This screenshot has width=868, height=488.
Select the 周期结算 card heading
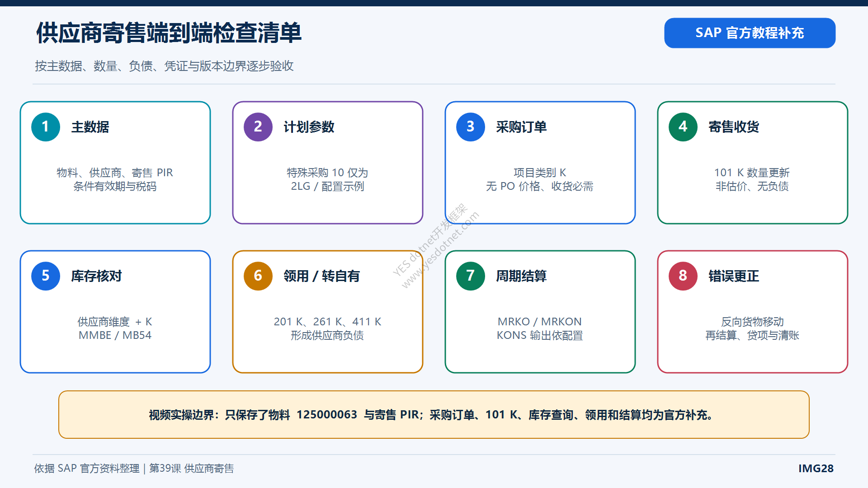(522, 276)
